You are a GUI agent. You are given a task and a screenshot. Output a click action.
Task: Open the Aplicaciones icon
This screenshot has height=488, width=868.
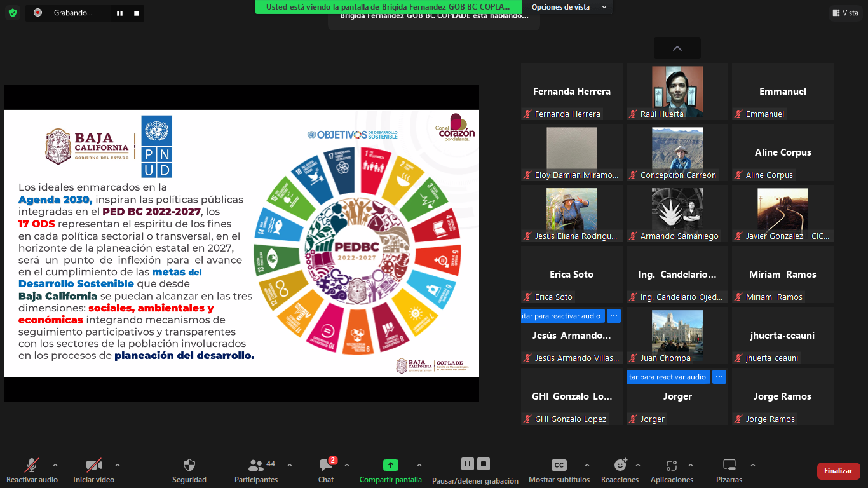click(672, 465)
